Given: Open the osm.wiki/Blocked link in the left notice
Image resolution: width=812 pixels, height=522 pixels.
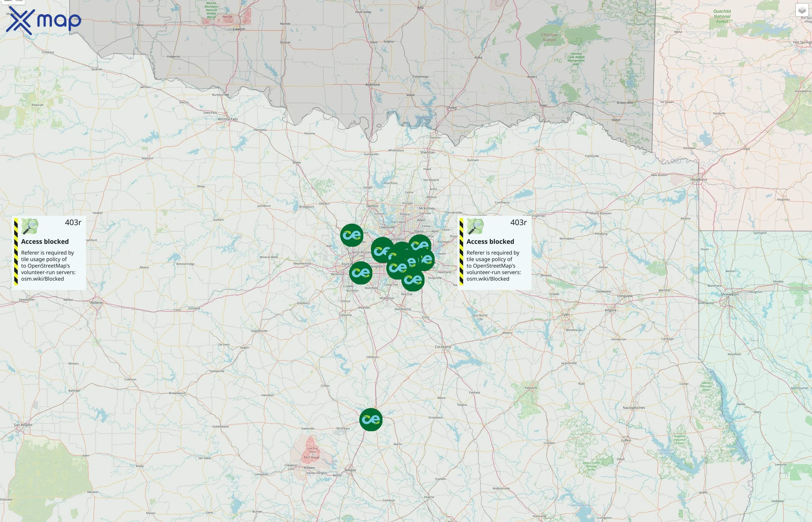Looking at the screenshot, I should pyautogui.click(x=42, y=279).
